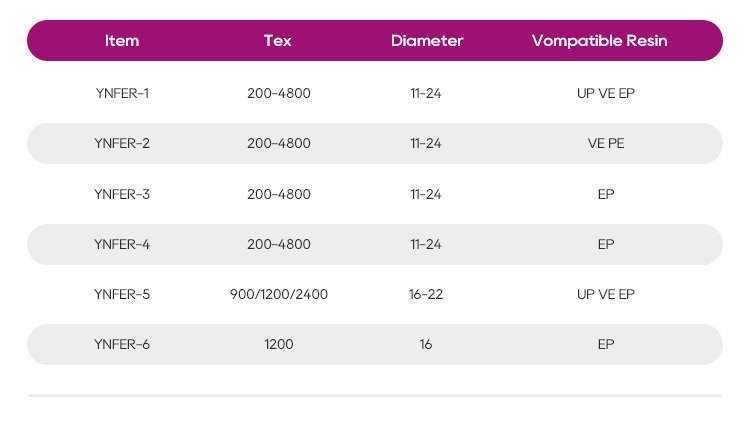Viewport: 750px width, 435px height.
Task: Click the Vompatible Resin column header
Action: click(x=599, y=41)
